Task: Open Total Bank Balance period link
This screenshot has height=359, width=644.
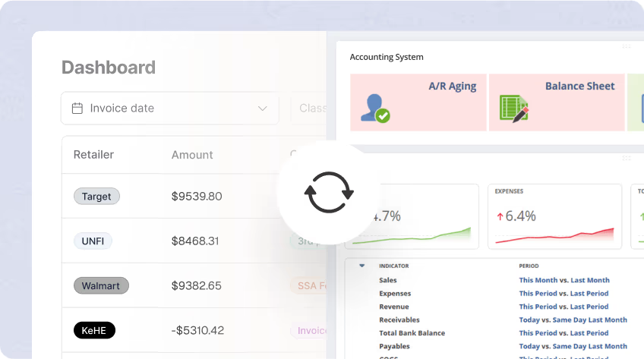Action: (x=563, y=332)
